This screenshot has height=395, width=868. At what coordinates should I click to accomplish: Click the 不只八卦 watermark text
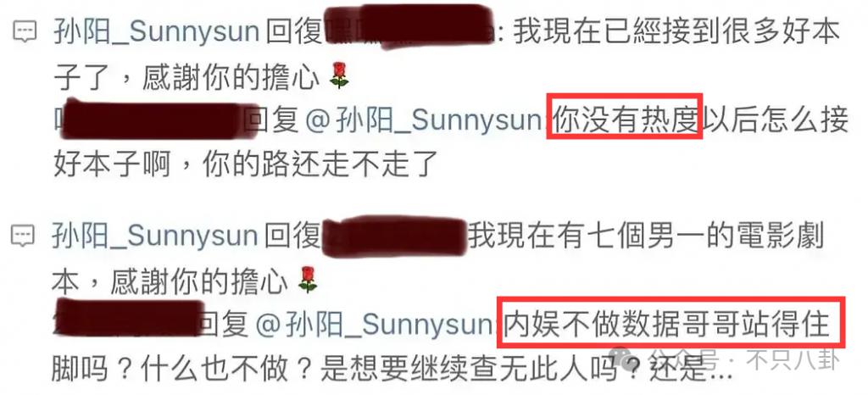[793, 361]
